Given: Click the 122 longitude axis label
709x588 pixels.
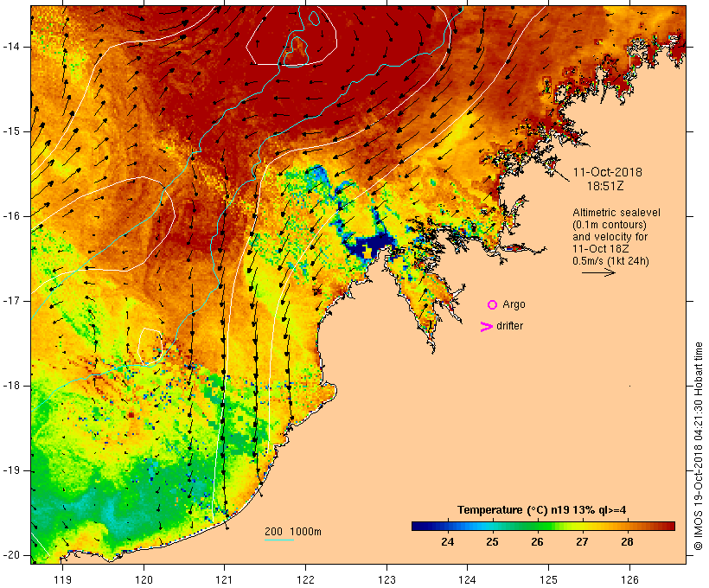Looking at the screenshot, I should tap(306, 580).
